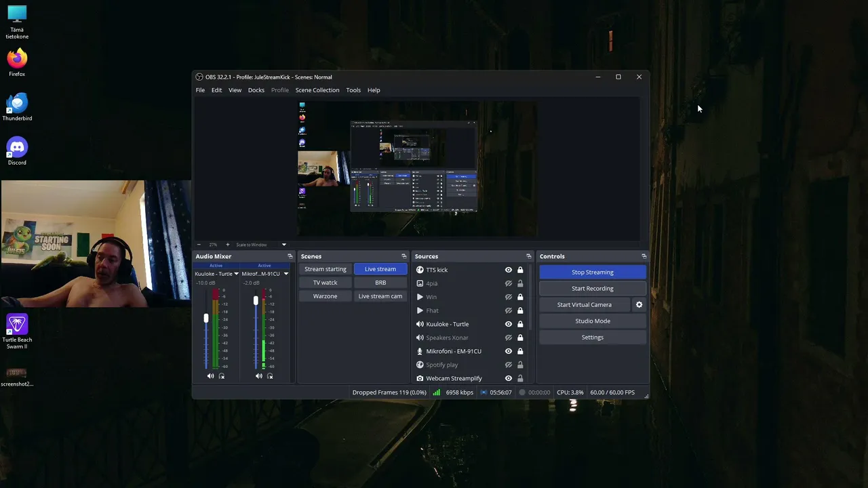This screenshot has height=488, width=868.
Task: Show the Spotify play source
Action: pyautogui.click(x=509, y=365)
